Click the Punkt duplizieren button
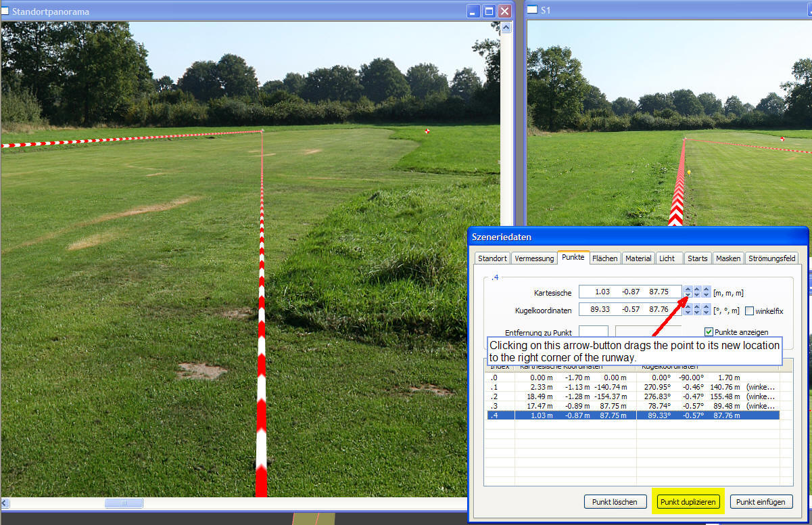The height and width of the screenshot is (525, 812). coord(688,502)
